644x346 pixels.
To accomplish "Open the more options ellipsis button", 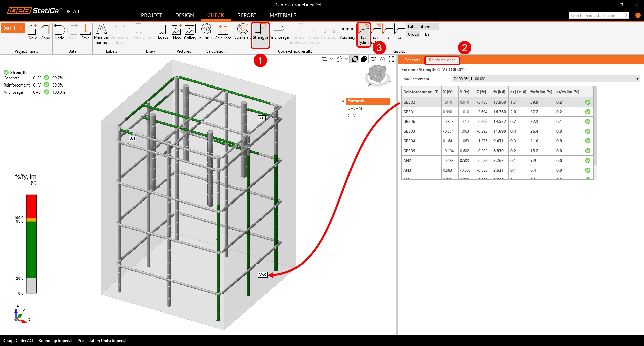I will (347, 28).
